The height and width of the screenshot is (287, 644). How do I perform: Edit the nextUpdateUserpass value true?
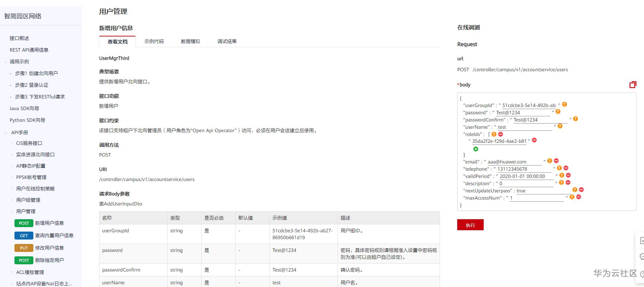click(x=543, y=191)
